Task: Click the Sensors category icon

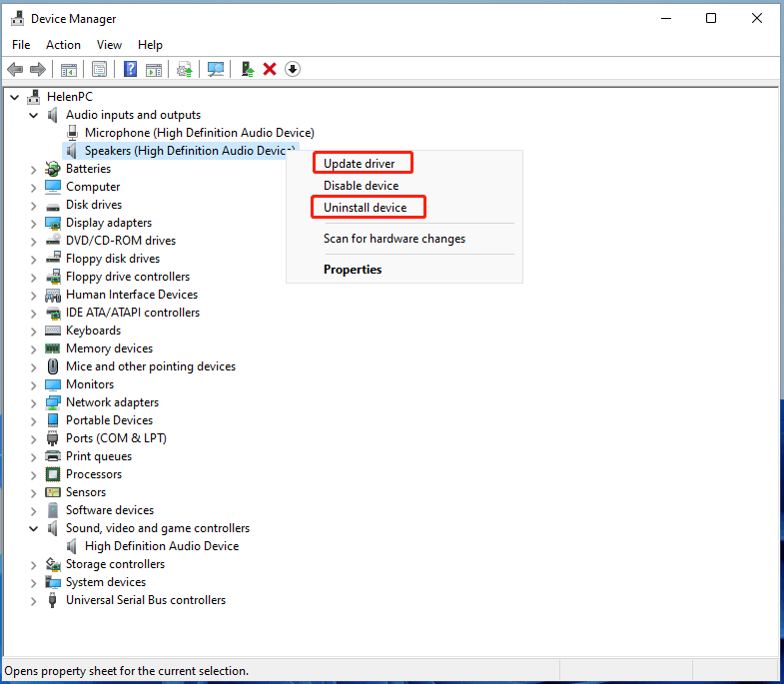Action: tap(53, 492)
